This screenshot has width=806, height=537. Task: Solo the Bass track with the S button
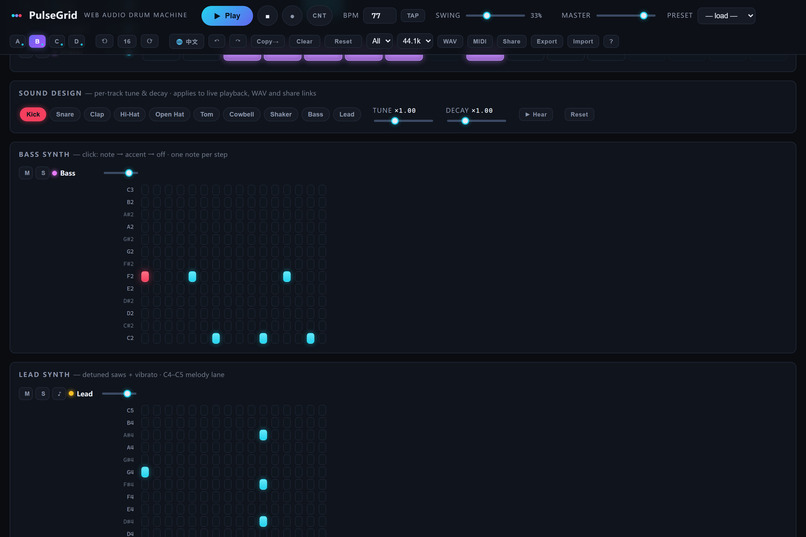pos(43,173)
